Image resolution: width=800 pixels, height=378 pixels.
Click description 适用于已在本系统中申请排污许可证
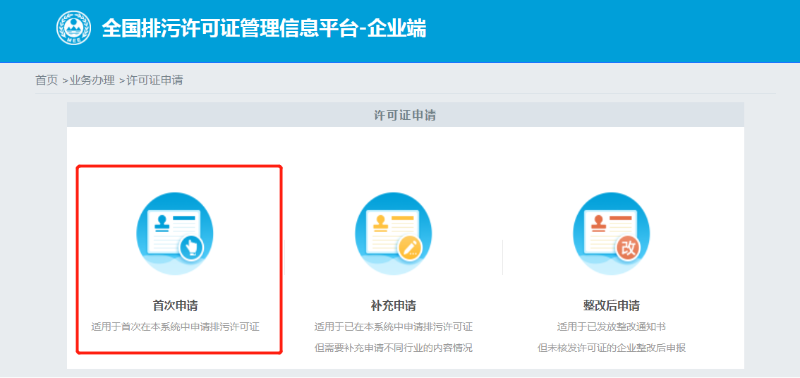[x=393, y=326]
